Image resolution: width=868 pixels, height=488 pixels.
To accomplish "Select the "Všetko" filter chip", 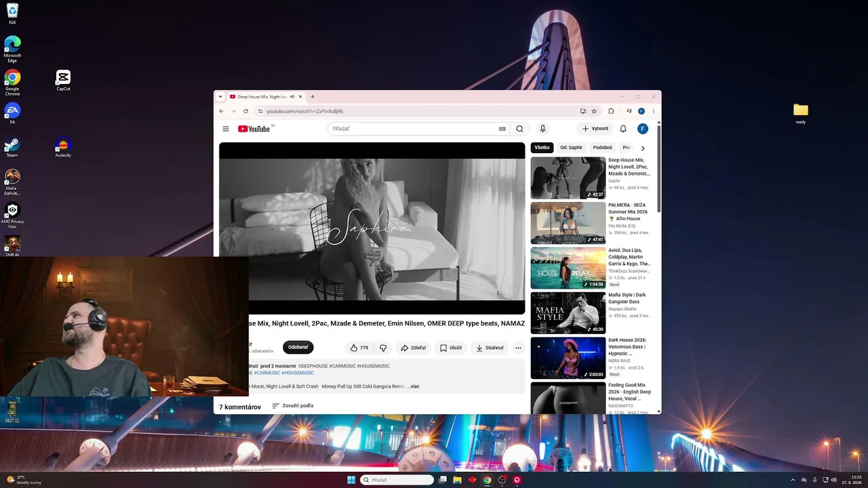I will pos(542,148).
